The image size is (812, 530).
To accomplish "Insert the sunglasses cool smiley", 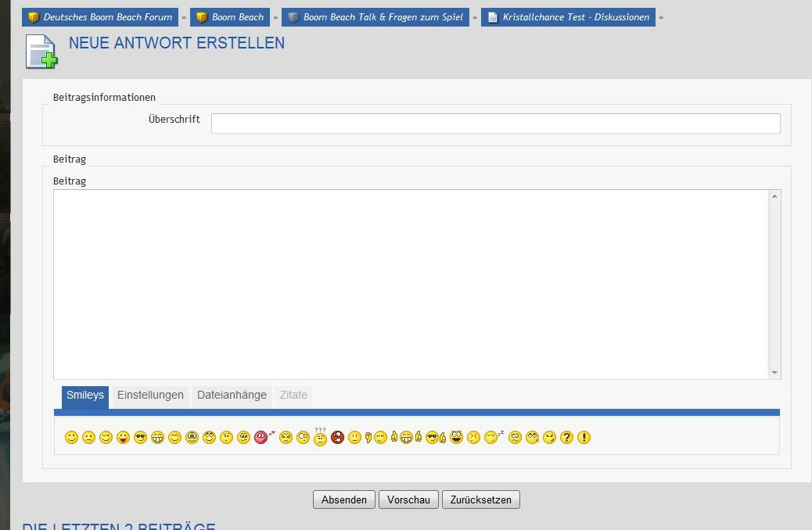I will coord(140,438).
